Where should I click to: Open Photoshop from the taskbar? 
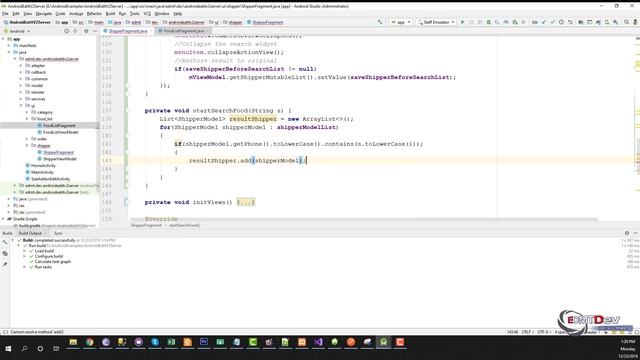tap(204, 342)
